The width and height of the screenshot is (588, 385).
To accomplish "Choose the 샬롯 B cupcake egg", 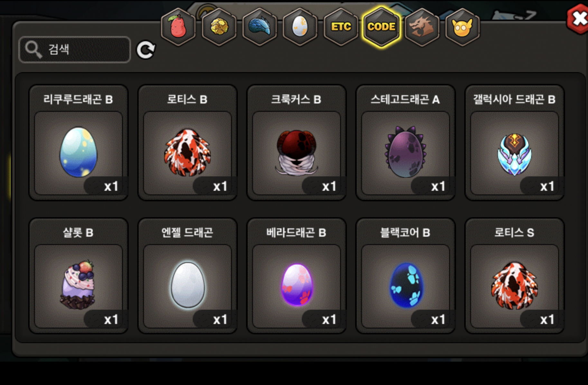I will coord(79,276).
